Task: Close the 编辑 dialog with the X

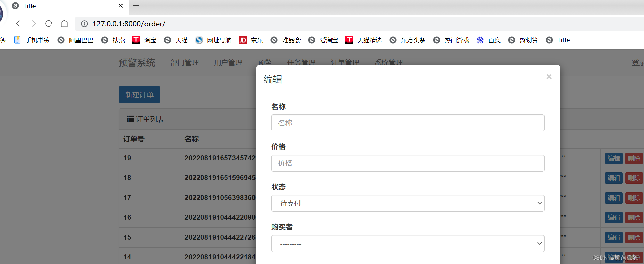Action: tap(549, 77)
